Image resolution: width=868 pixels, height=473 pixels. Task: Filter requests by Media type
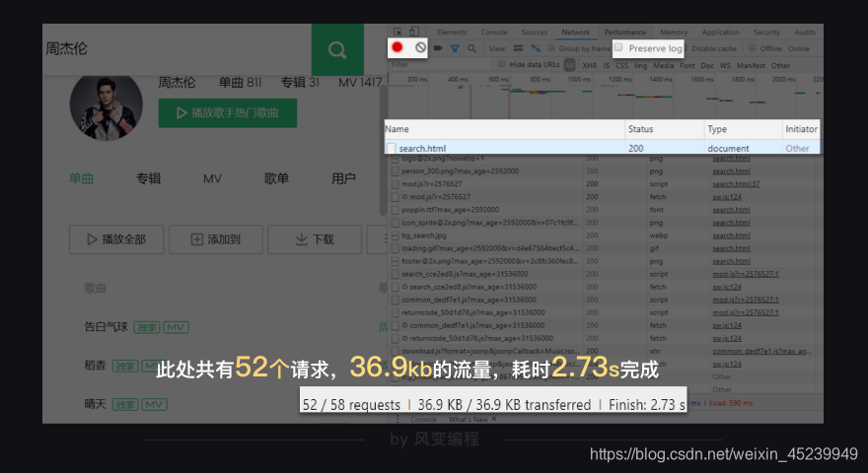pyautogui.click(x=663, y=65)
